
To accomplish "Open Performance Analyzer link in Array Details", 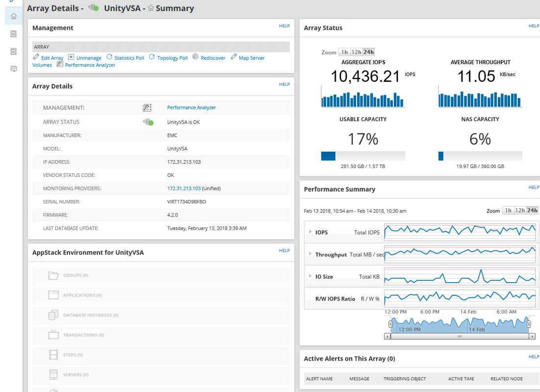I will 191,108.
